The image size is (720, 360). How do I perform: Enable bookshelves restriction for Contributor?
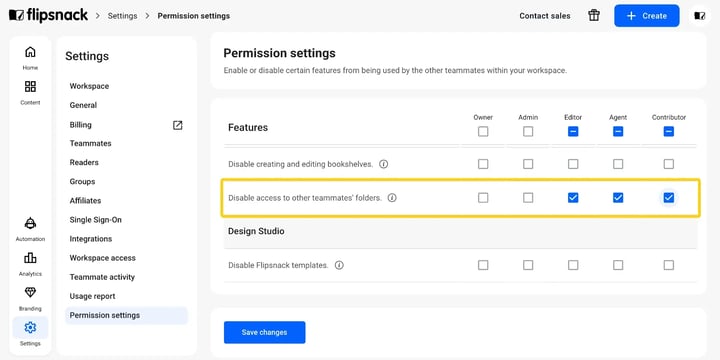pyautogui.click(x=669, y=164)
